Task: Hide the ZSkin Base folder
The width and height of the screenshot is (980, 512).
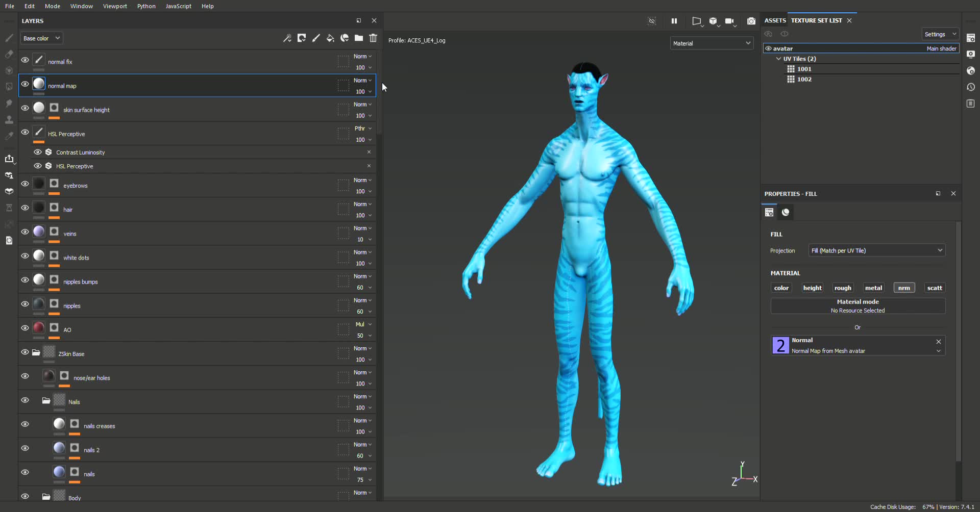Action: tap(24, 352)
